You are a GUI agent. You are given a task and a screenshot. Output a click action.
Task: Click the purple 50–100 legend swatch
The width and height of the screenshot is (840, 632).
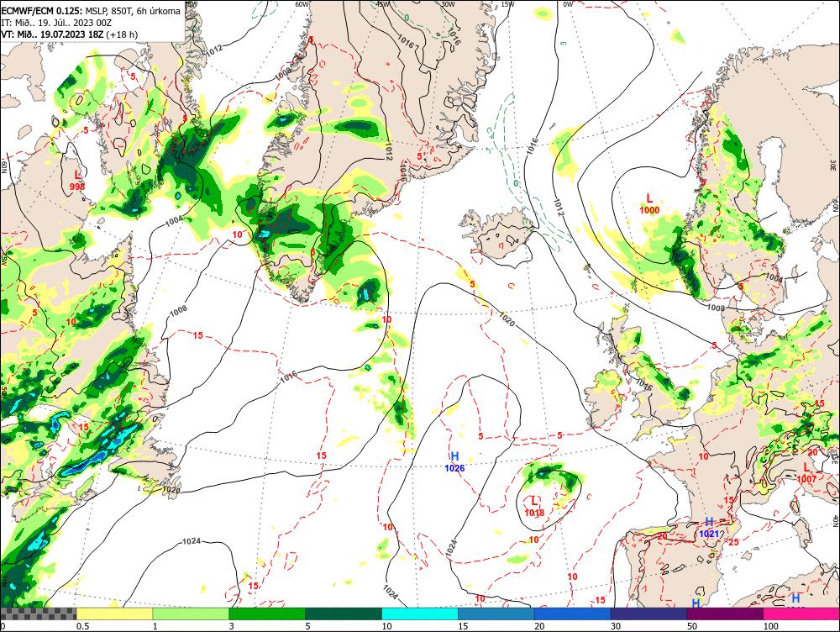pyautogui.click(x=726, y=614)
